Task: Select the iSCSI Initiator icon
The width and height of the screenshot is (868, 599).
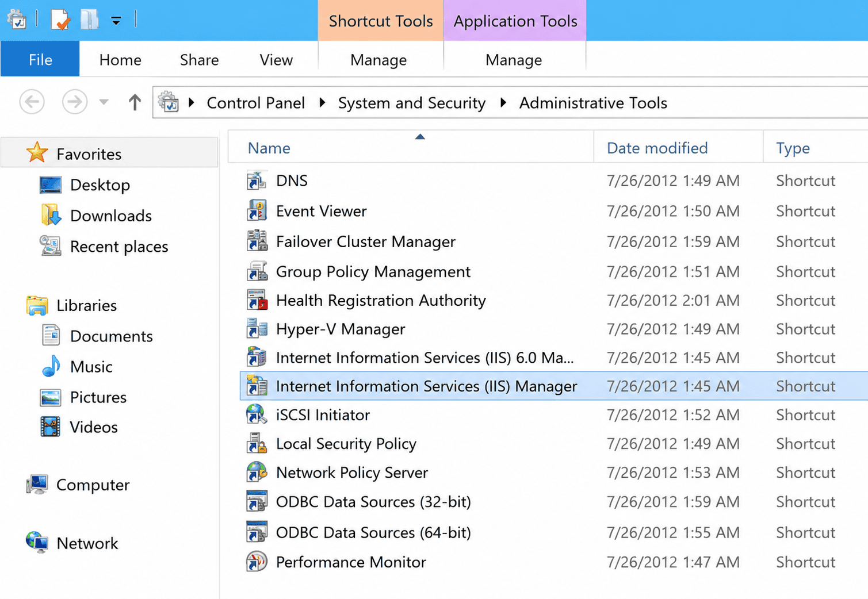Action: [257, 414]
